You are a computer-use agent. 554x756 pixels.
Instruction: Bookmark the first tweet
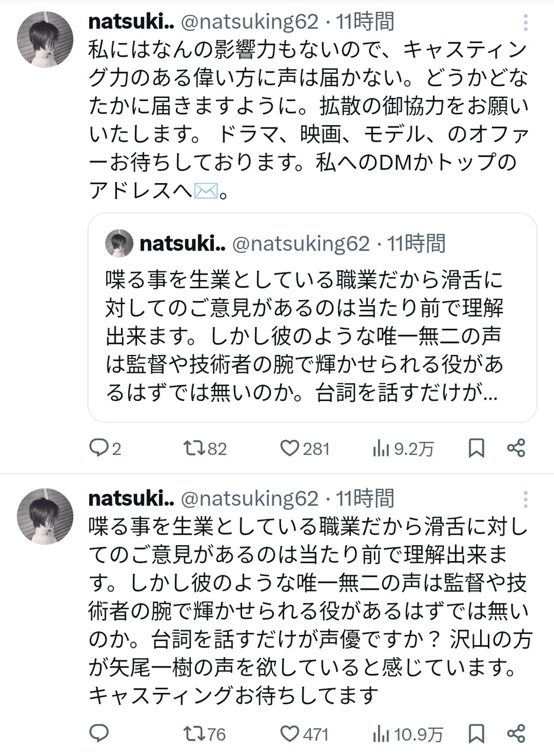point(476,449)
